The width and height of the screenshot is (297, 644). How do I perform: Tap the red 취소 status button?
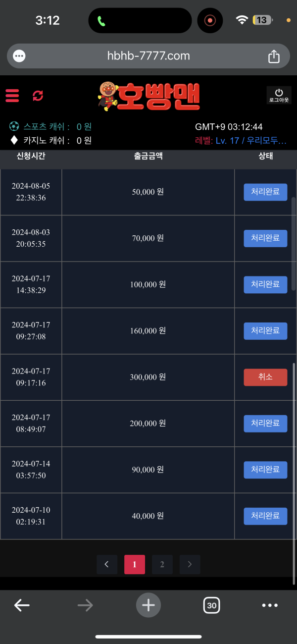pyautogui.click(x=265, y=377)
